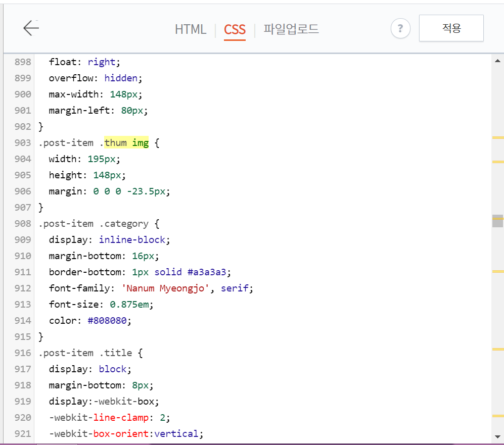Screen dimensions: 504x445
Task: Click the closing brace on line 915
Action: 41,336
